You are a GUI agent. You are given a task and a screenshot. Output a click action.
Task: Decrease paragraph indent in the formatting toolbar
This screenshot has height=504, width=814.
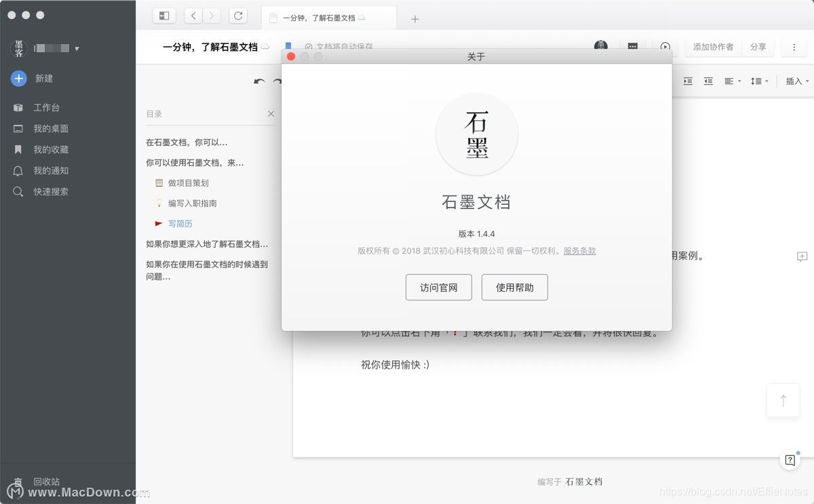(708, 81)
